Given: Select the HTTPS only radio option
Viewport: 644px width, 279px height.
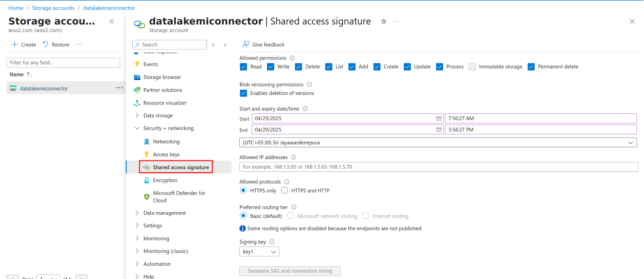Looking at the screenshot, I should pyautogui.click(x=243, y=190).
